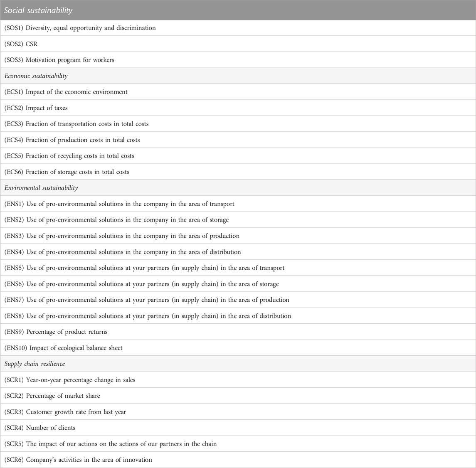Image resolution: width=476 pixels, height=468 pixels.
Task: Select '(ECS5) Fraction of recycling costs' row
Action: pyautogui.click(x=238, y=156)
